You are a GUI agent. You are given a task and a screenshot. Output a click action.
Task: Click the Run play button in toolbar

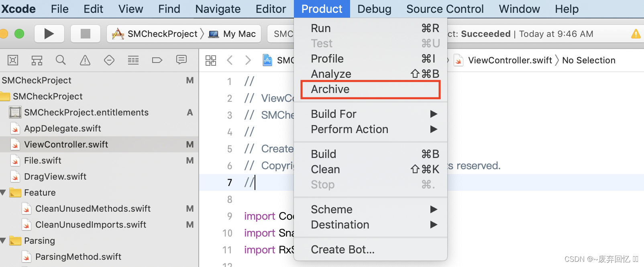tap(49, 34)
